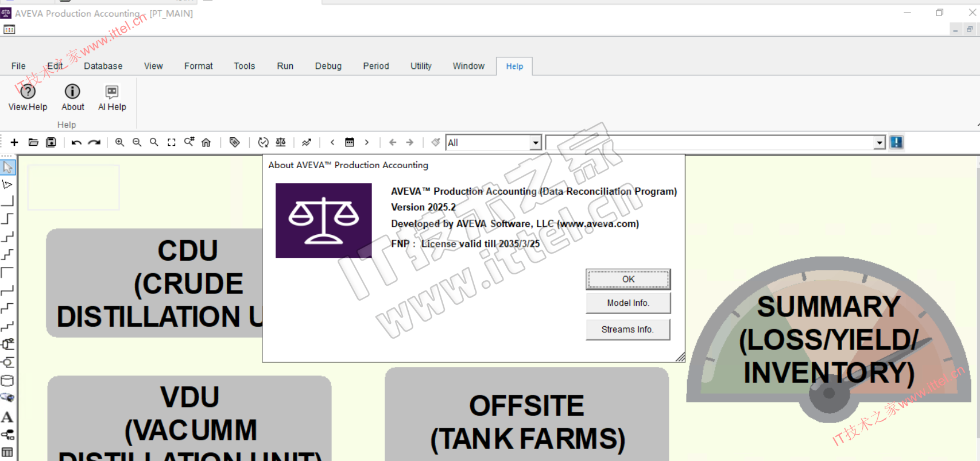
Task: Click the Zoom In magnifier icon
Action: (119, 142)
